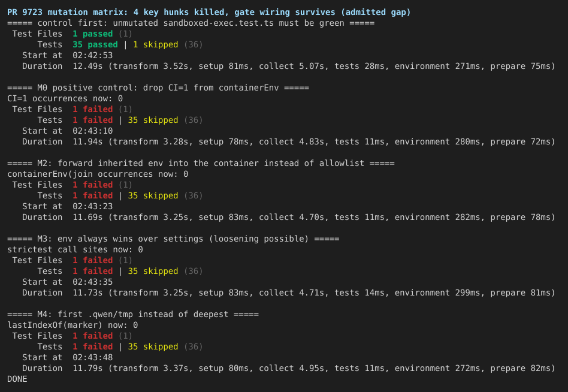Click the M4 Duration 11.79s line

289,369
